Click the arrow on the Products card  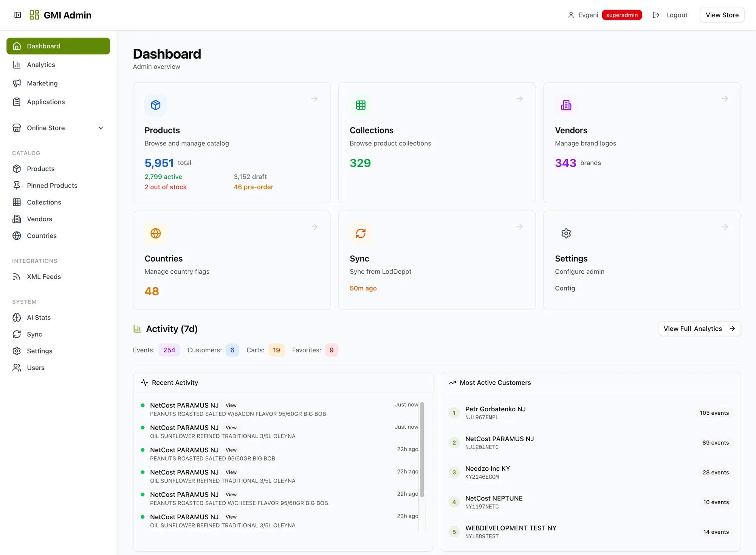click(x=314, y=99)
